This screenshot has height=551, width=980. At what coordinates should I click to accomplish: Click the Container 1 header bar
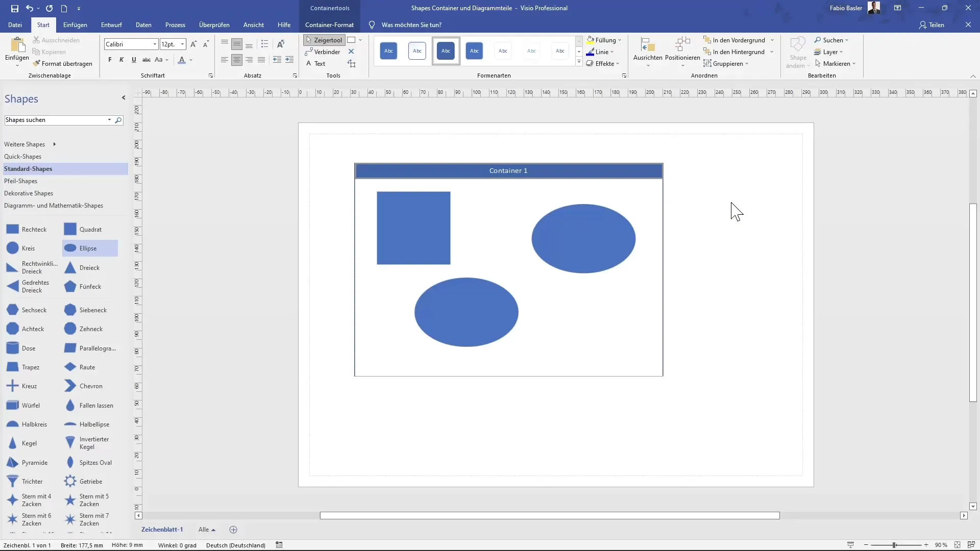click(508, 171)
